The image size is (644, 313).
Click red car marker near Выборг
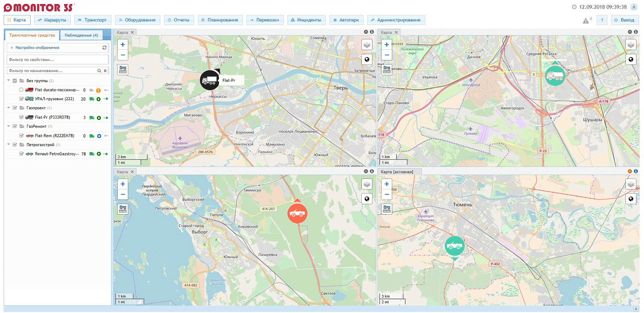(x=297, y=213)
